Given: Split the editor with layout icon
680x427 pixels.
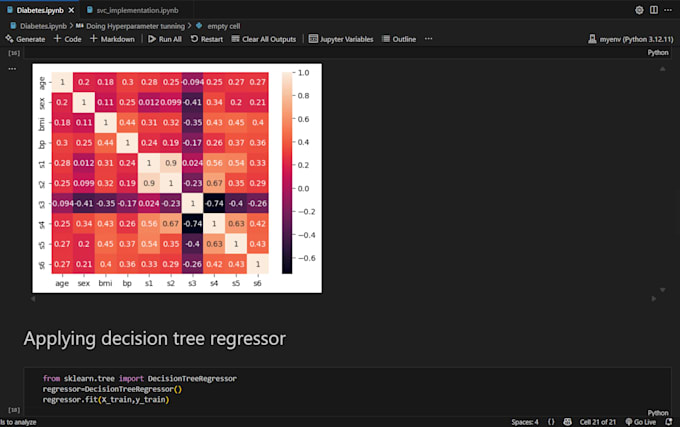Looking at the screenshot, I should [654, 10].
